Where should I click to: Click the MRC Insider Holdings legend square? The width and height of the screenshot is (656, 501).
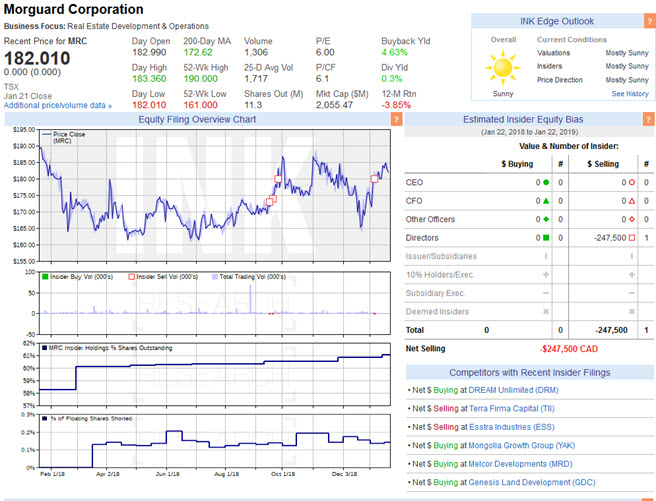click(x=44, y=348)
